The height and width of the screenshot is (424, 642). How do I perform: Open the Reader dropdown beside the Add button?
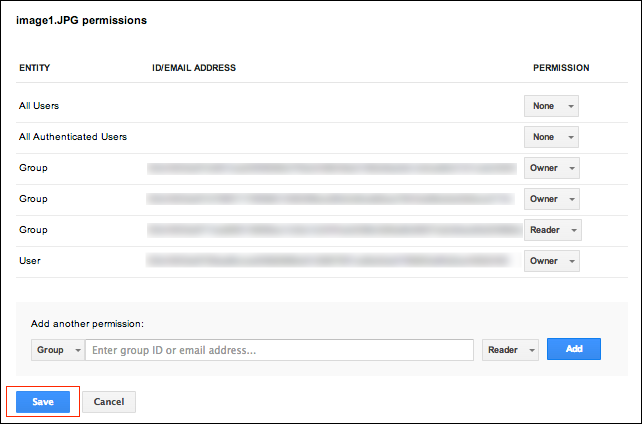(x=510, y=350)
